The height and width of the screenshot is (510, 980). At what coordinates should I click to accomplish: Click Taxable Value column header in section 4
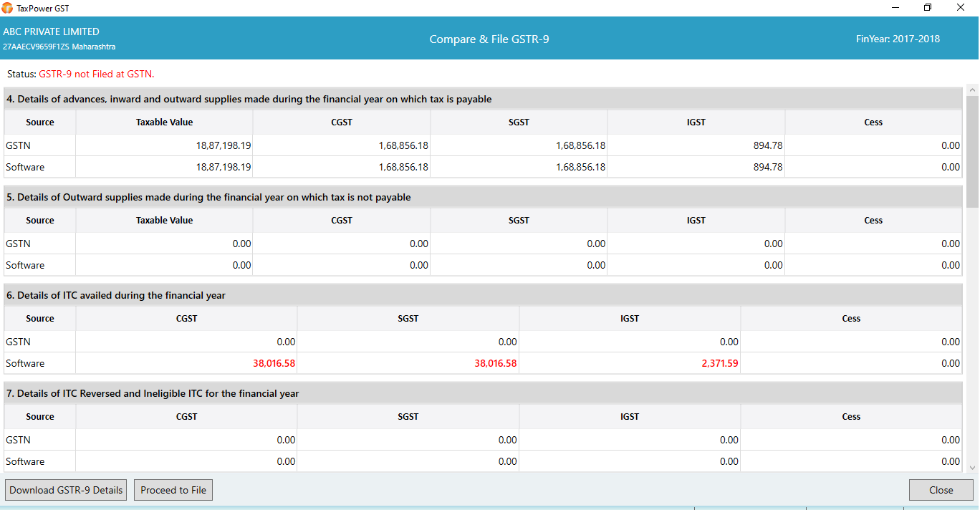[x=164, y=122]
